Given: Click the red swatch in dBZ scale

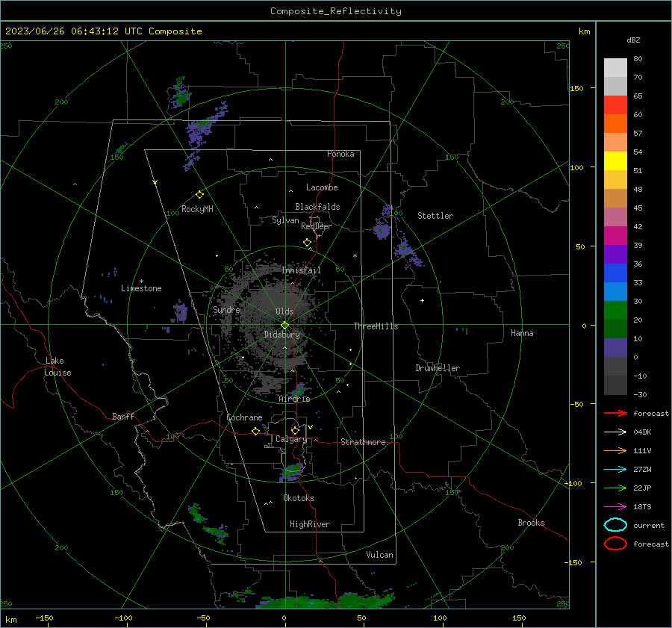Looking at the screenshot, I should [x=615, y=105].
